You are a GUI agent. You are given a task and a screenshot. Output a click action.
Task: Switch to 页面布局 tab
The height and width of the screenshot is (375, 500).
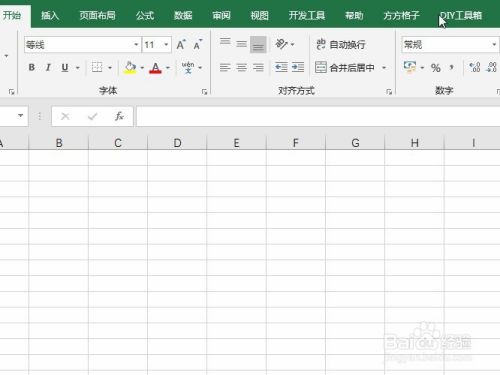point(97,15)
